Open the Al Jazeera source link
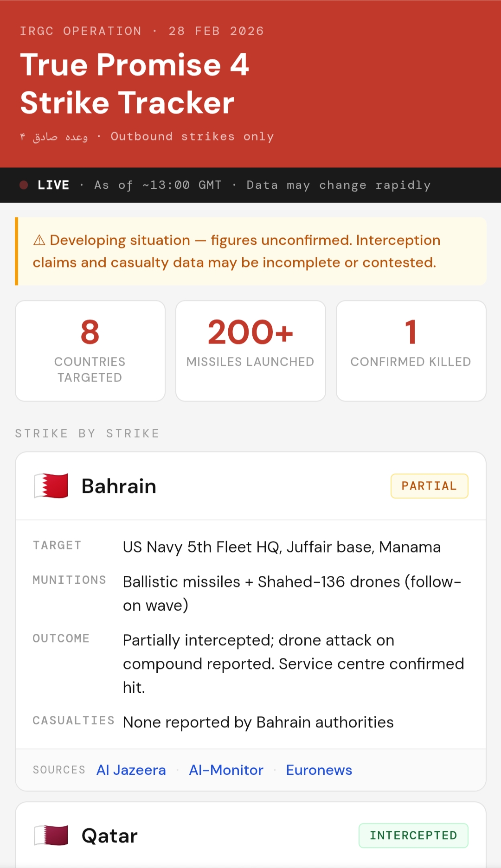Viewport: 501px width, 868px height. [131, 770]
